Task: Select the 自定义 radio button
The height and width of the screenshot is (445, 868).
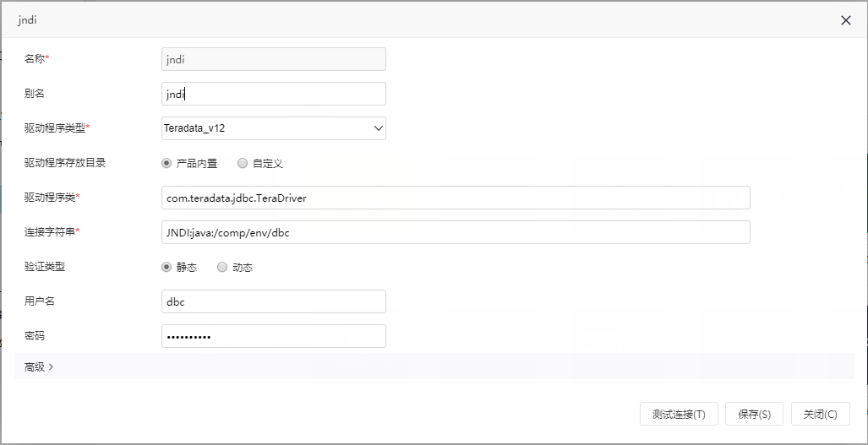Action: (243, 163)
